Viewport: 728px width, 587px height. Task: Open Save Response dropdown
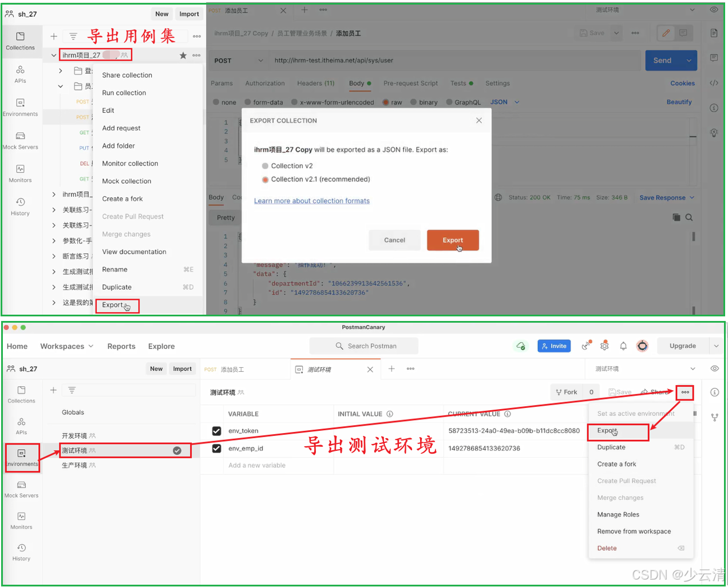click(667, 197)
